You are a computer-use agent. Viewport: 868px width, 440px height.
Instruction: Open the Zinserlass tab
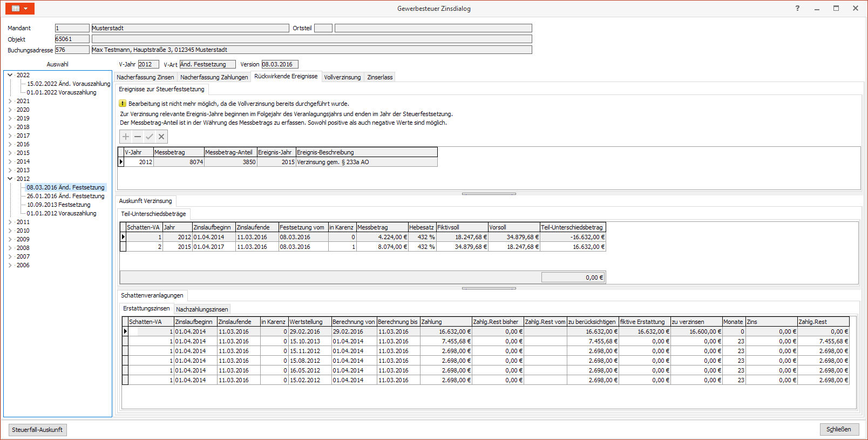pyautogui.click(x=380, y=77)
